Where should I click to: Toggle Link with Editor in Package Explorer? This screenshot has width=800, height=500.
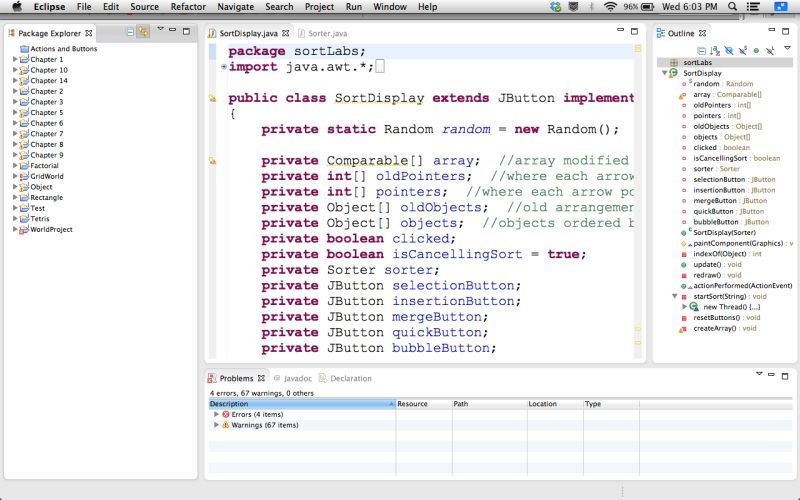(x=143, y=32)
